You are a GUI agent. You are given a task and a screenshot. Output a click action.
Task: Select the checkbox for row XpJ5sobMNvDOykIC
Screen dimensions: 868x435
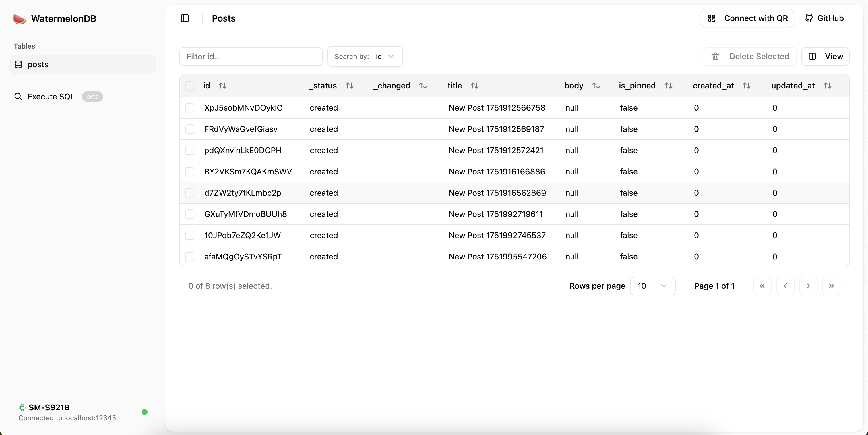(x=190, y=107)
